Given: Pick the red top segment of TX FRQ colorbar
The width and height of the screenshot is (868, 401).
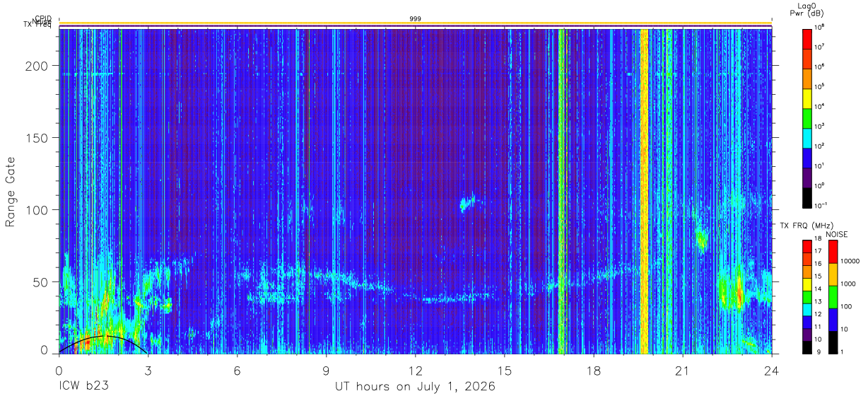Looking at the screenshot, I should pos(807,247).
